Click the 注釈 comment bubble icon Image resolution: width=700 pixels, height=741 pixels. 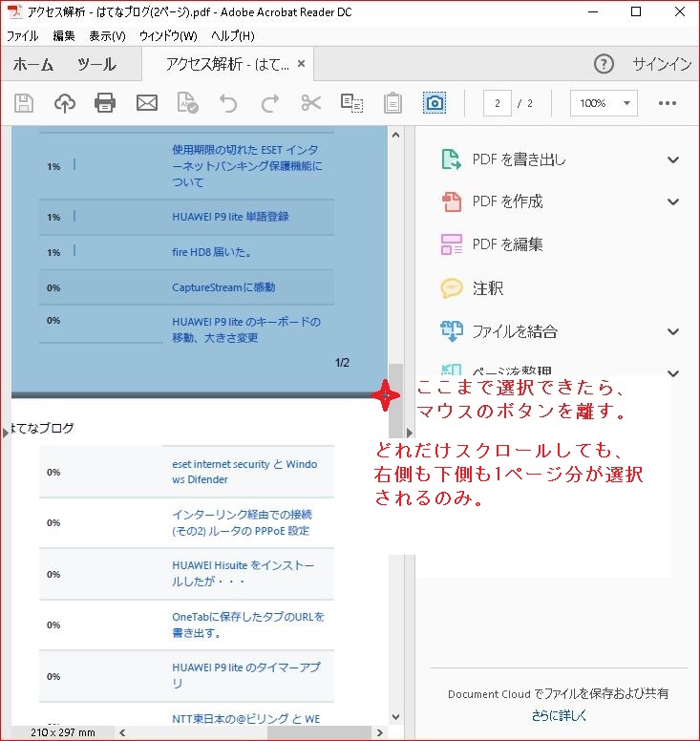click(451, 287)
